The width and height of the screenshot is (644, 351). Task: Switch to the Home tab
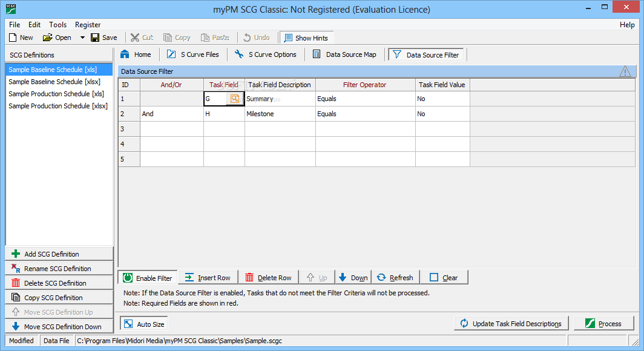click(136, 54)
